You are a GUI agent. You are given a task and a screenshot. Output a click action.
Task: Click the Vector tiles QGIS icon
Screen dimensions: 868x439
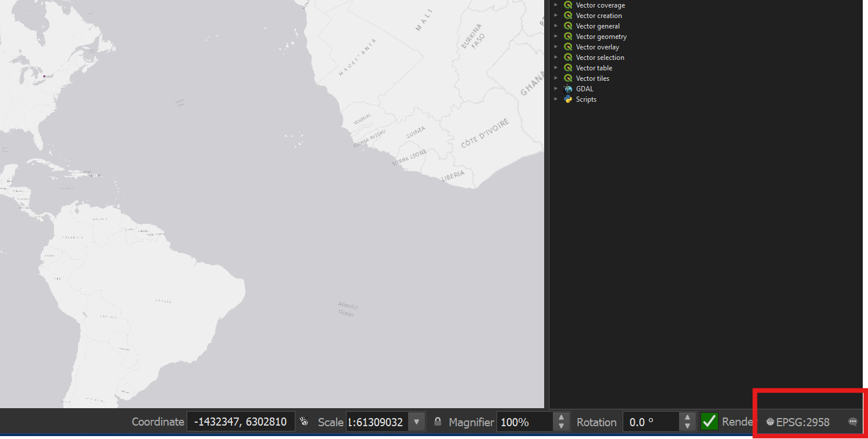pyautogui.click(x=568, y=78)
